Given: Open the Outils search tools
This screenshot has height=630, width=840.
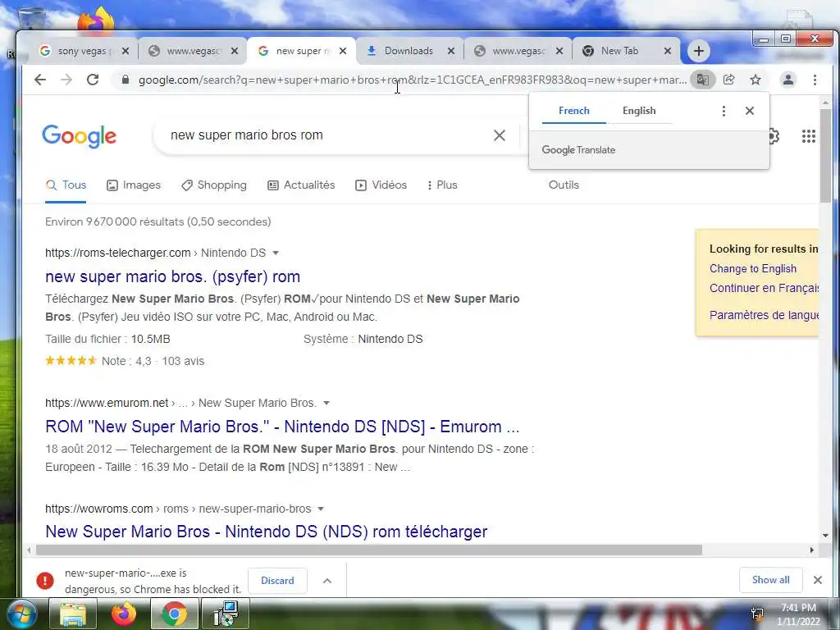Looking at the screenshot, I should [564, 185].
